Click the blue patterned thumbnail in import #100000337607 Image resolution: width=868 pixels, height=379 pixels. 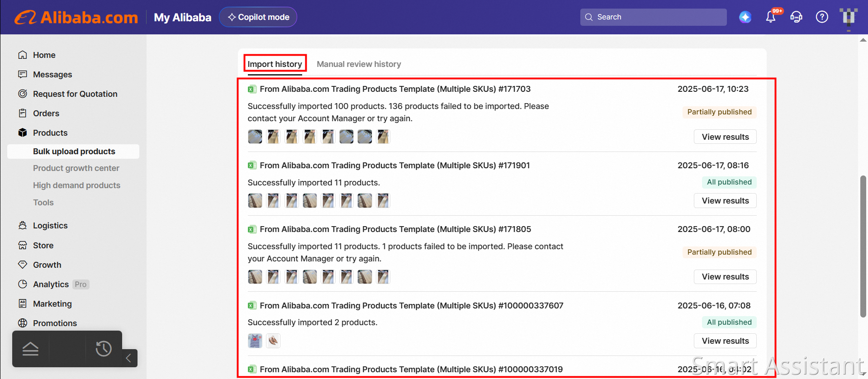(x=255, y=341)
